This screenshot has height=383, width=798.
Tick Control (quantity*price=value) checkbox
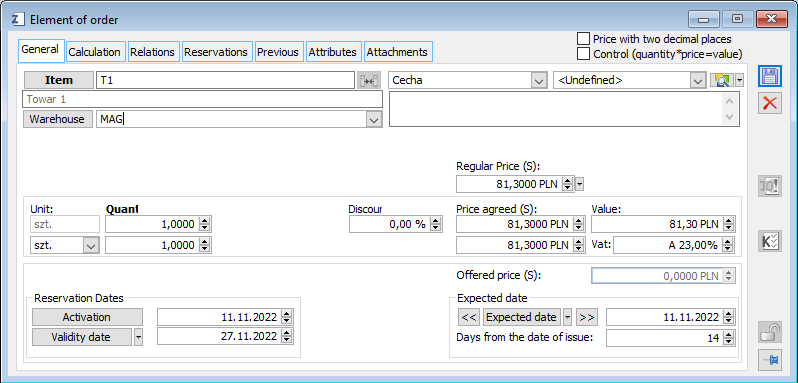coord(583,53)
